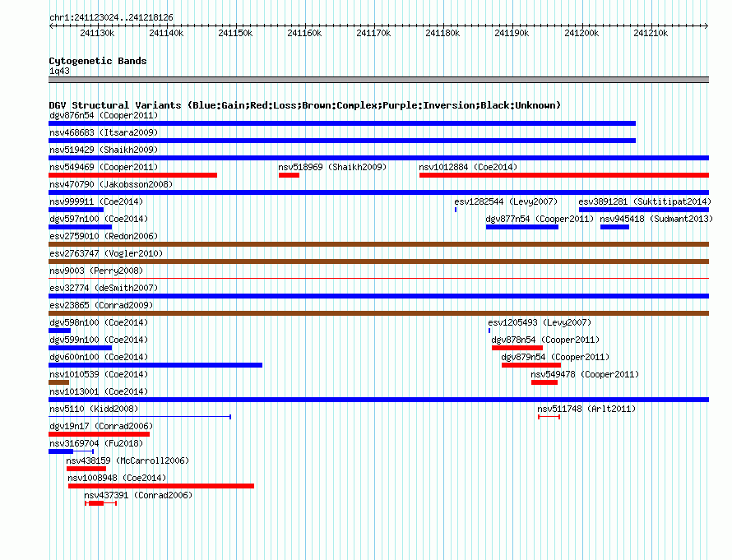732x560 pixels.
Task: Click the red glyph under nsv437391
Action: point(101,503)
